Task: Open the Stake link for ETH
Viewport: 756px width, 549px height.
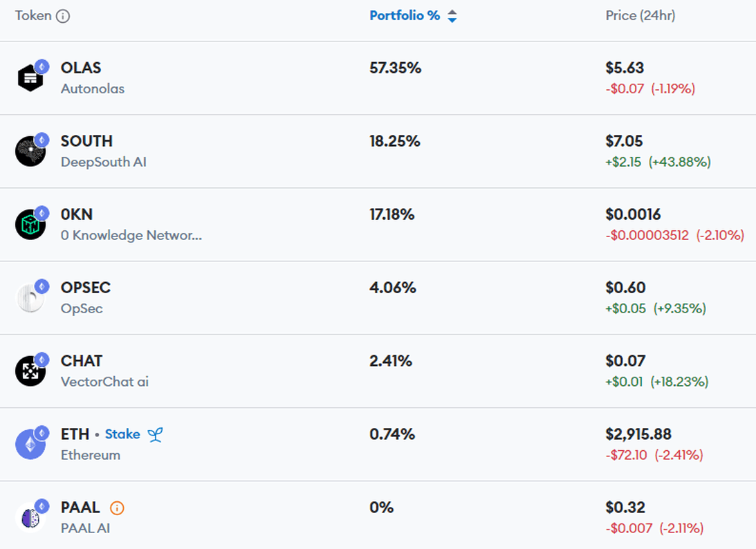Action: click(x=122, y=435)
